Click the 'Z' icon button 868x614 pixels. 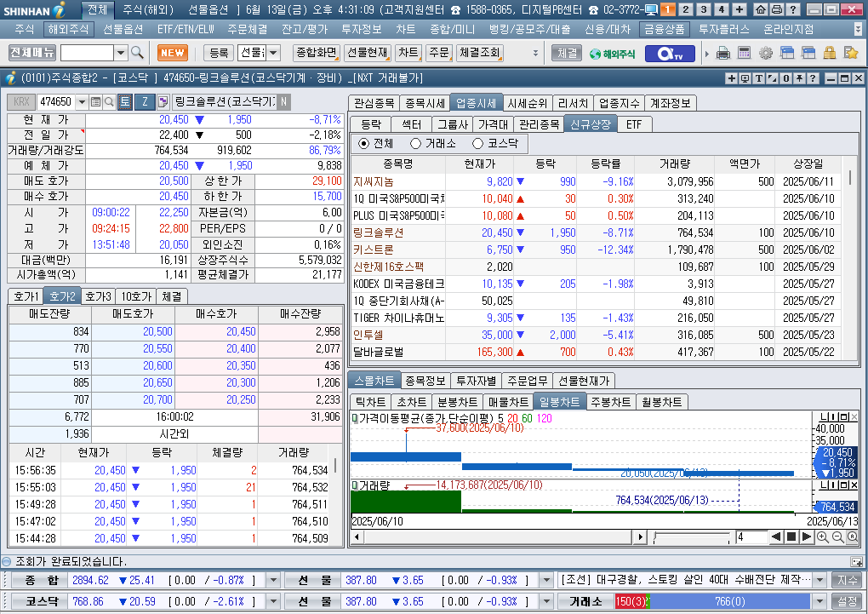(x=145, y=101)
